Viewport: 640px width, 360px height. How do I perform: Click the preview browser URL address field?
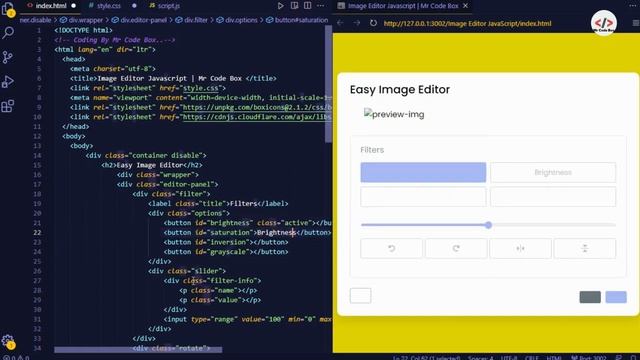467,23
